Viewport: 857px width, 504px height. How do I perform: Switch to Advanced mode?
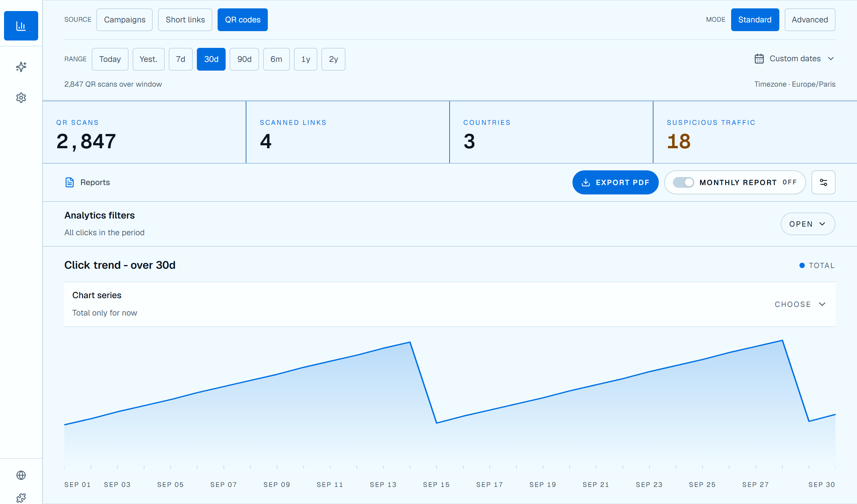810,20
